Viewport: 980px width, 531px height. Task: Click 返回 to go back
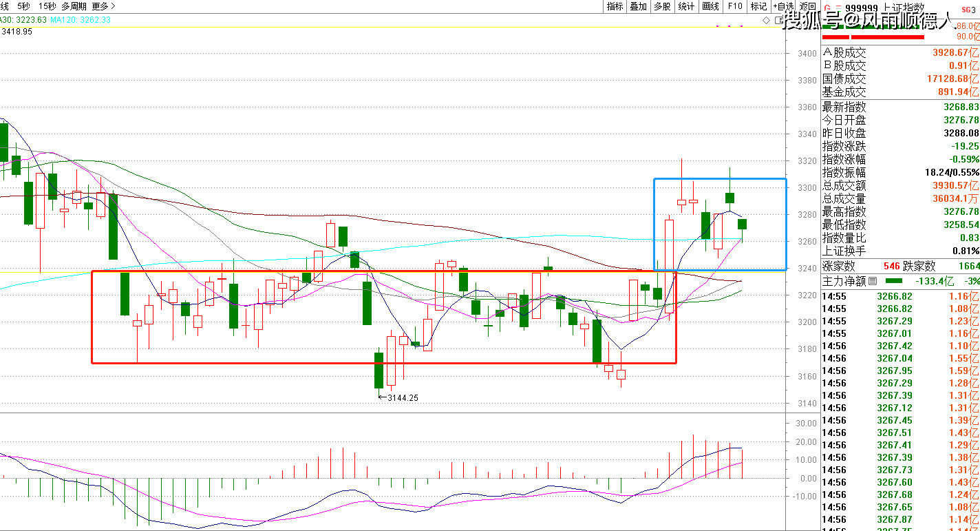click(807, 6)
